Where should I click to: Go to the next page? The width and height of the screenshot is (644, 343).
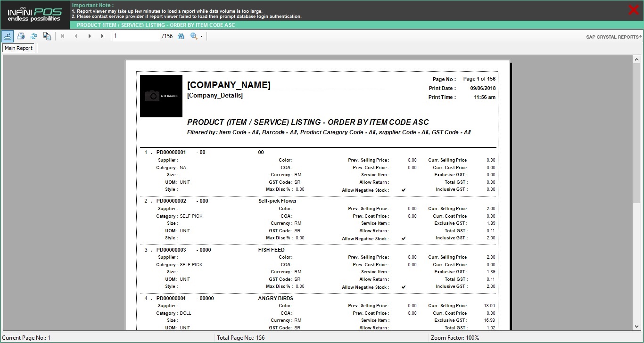click(90, 36)
